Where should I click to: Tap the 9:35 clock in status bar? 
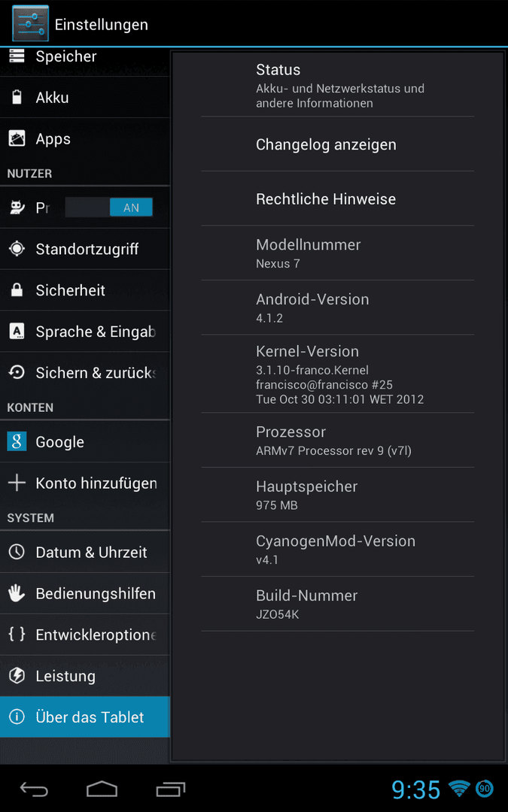pos(415,789)
